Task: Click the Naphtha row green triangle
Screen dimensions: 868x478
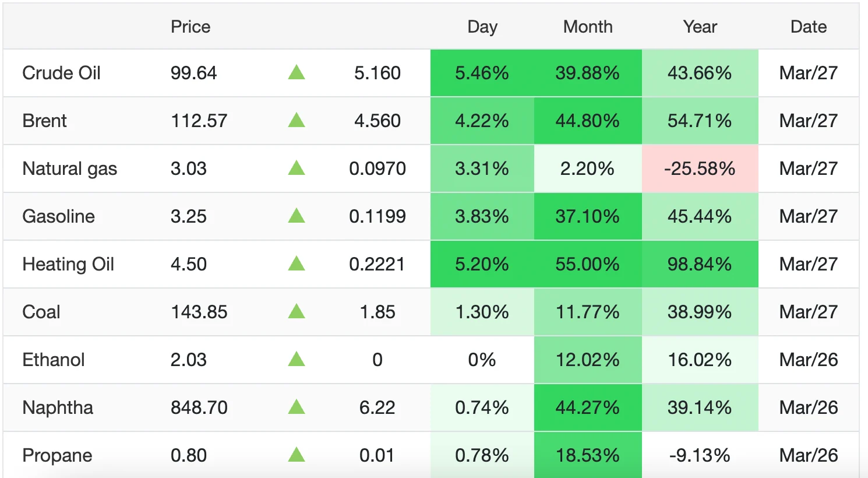Action: [297, 407]
